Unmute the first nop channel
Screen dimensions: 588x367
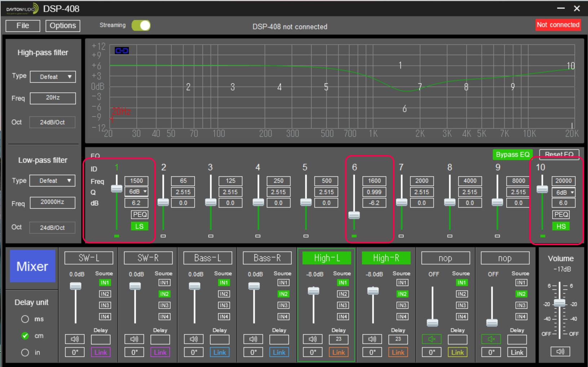[432, 339]
